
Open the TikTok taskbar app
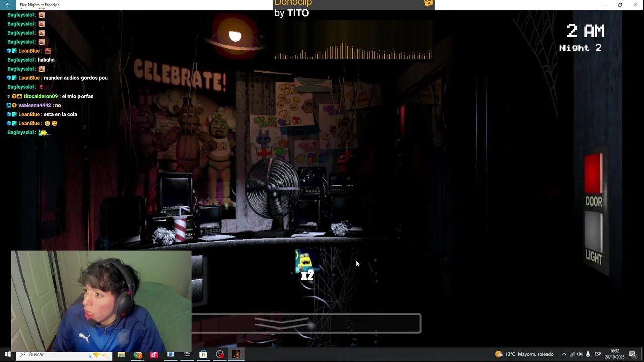(x=154, y=354)
